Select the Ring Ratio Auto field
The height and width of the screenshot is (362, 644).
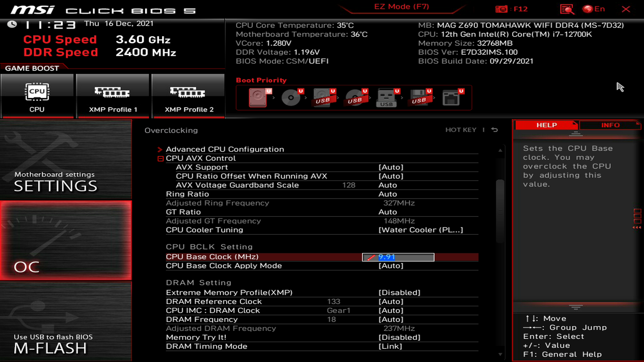pos(388,194)
